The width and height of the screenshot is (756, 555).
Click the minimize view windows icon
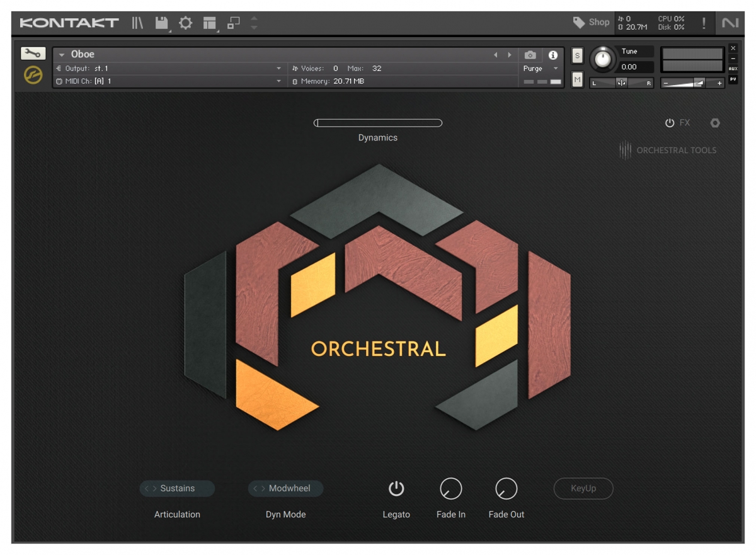234,23
